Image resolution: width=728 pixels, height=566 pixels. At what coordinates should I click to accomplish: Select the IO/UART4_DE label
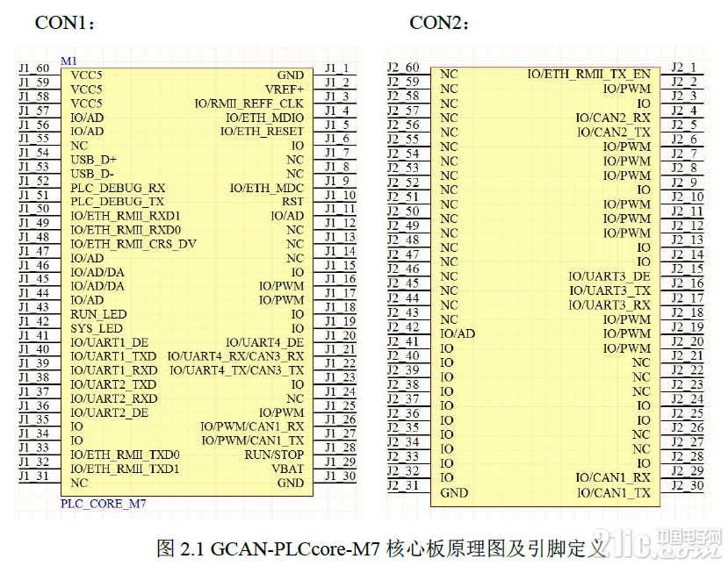point(264,342)
